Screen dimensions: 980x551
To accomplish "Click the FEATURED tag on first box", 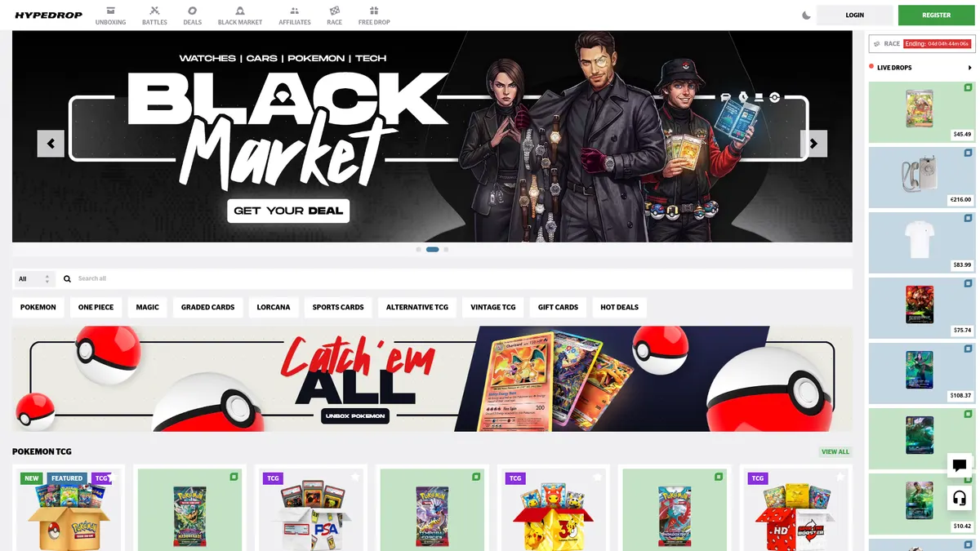I will pos(67,478).
